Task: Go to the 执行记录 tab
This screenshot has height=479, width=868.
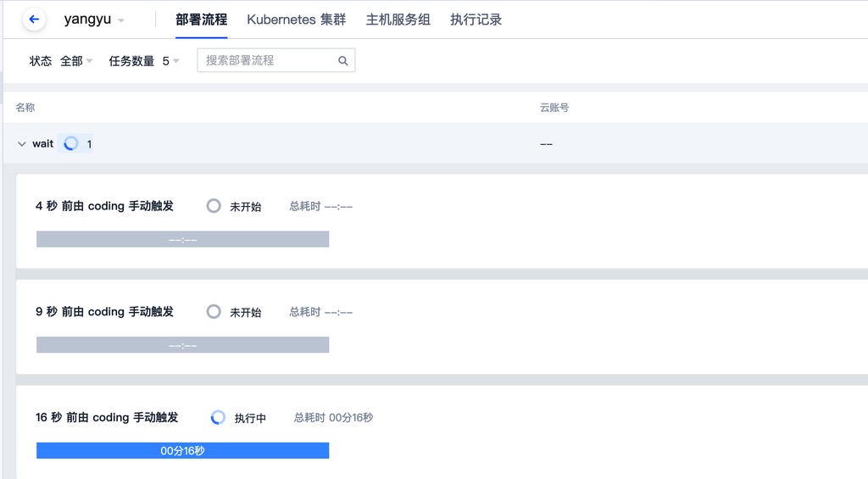Action: tap(476, 19)
